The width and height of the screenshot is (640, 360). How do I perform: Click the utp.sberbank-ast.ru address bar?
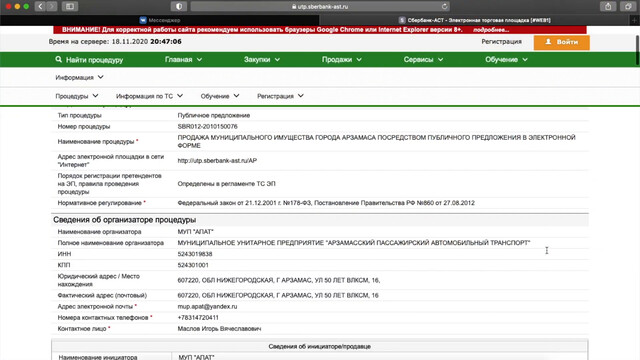click(x=320, y=7)
